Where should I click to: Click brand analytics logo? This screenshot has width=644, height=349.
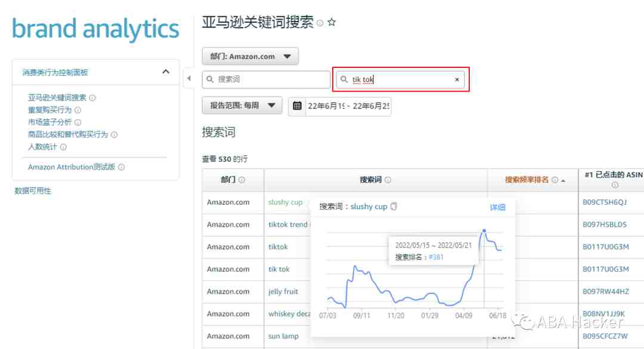(x=95, y=29)
